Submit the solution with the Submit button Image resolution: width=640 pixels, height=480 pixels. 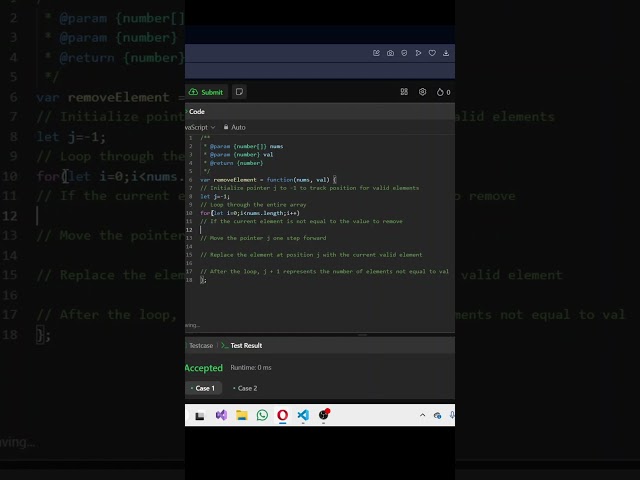pos(207,92)
